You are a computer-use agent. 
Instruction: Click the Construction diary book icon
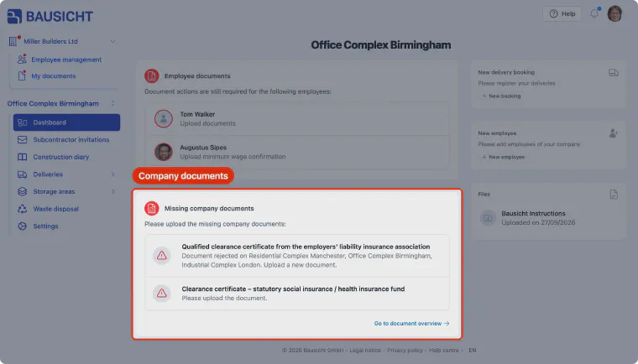point(23,157)
